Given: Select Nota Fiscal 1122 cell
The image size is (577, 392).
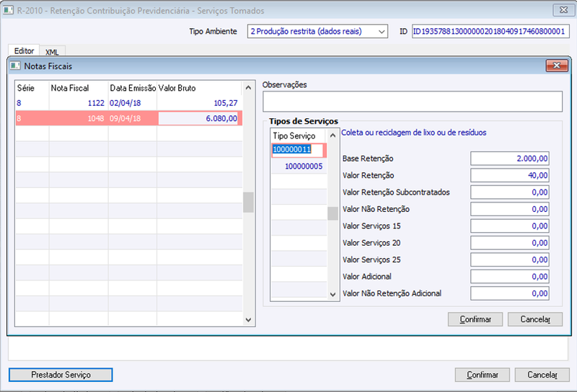Looking at the screenshot, I should tap(79, 103).
